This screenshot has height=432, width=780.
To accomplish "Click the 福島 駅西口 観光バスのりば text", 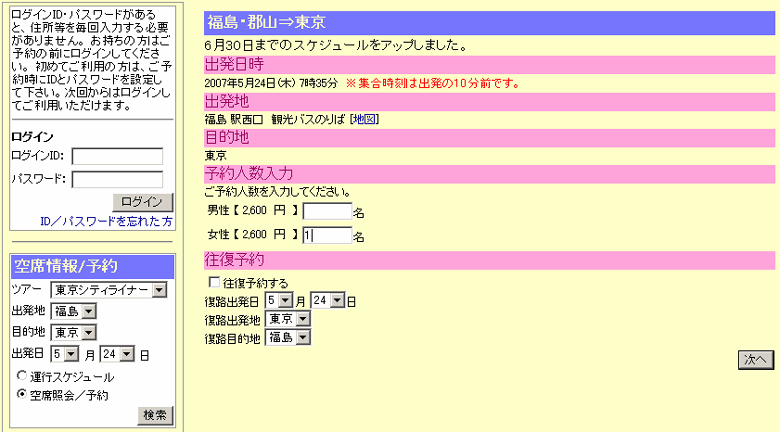I will pos(275,119).
